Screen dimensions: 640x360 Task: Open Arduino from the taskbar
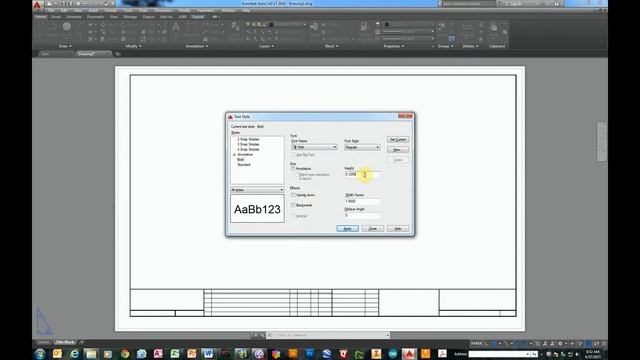tap(393, 354)
